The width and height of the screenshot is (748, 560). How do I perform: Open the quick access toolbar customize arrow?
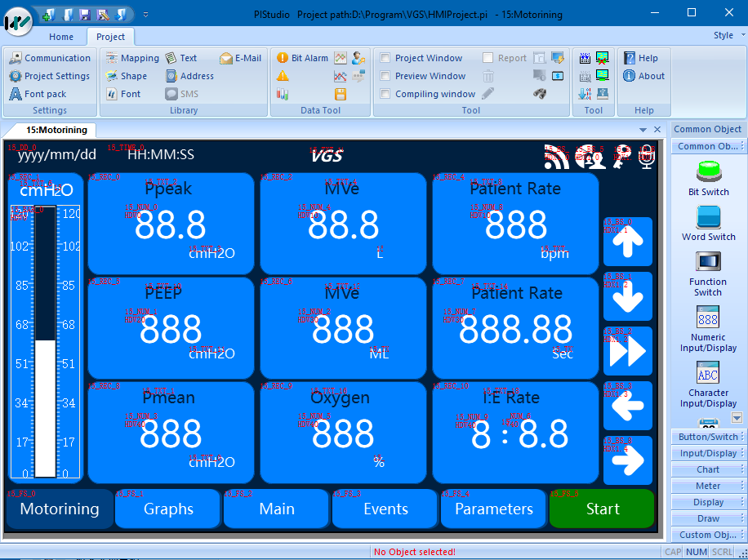click(145, 15)
